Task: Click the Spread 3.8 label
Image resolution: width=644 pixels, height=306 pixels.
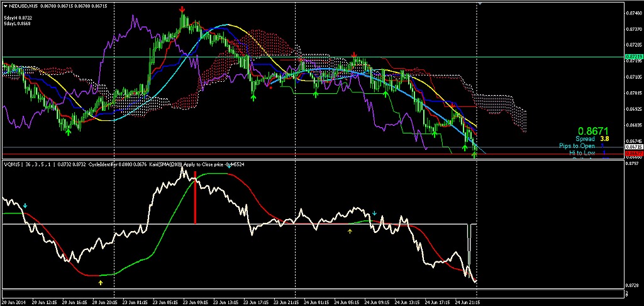Action: click(593, 139)
